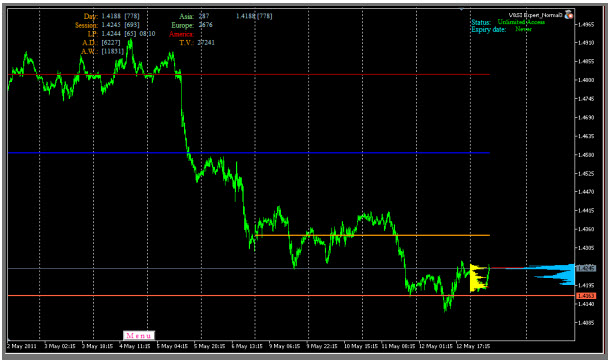
Task: Select the blue horizontal level line
Action: 249,153
